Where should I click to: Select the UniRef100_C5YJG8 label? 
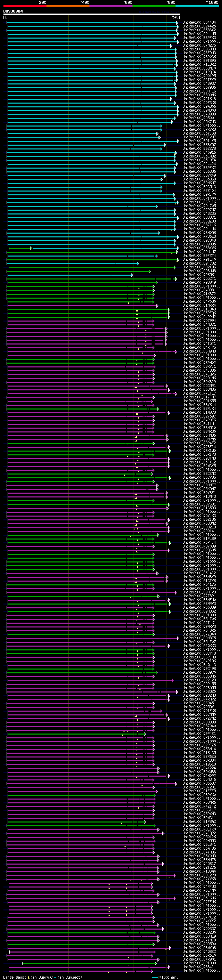pyautogui.click(x=199, y=133)
